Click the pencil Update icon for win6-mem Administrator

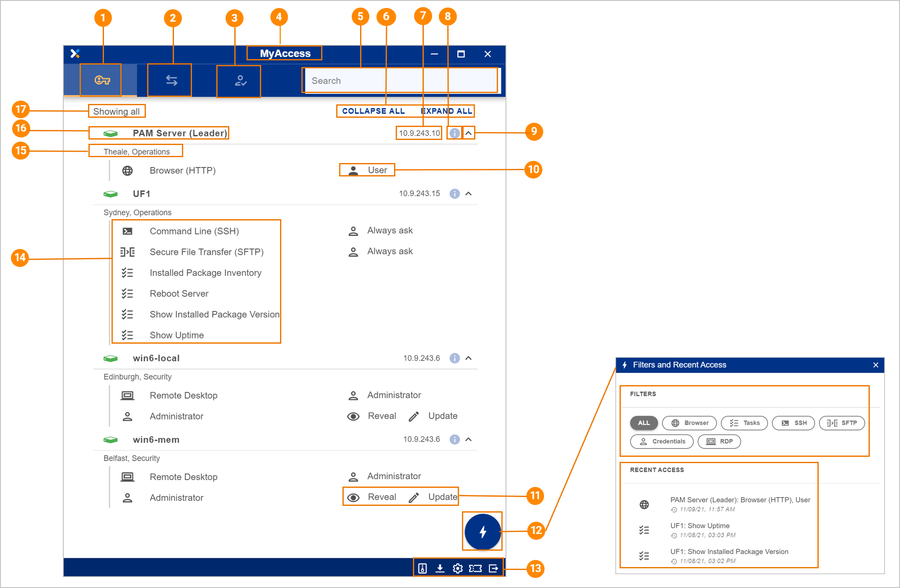[413, 497]
